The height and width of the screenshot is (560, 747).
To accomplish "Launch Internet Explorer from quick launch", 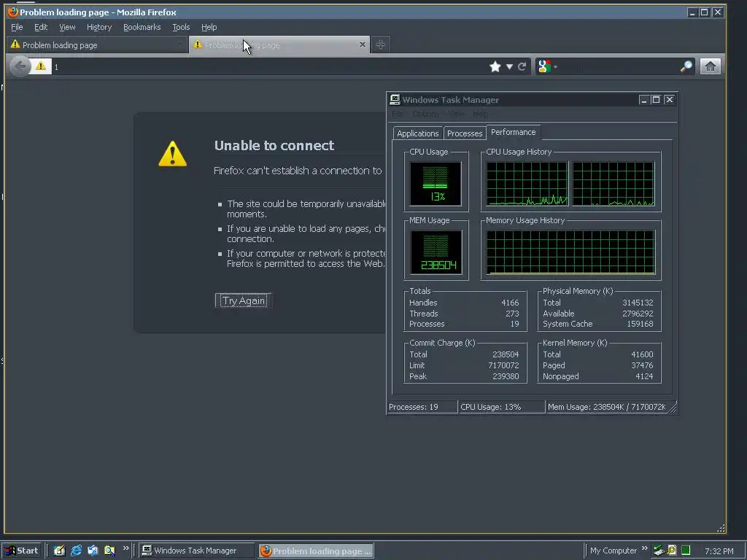I will pos(76,551).
